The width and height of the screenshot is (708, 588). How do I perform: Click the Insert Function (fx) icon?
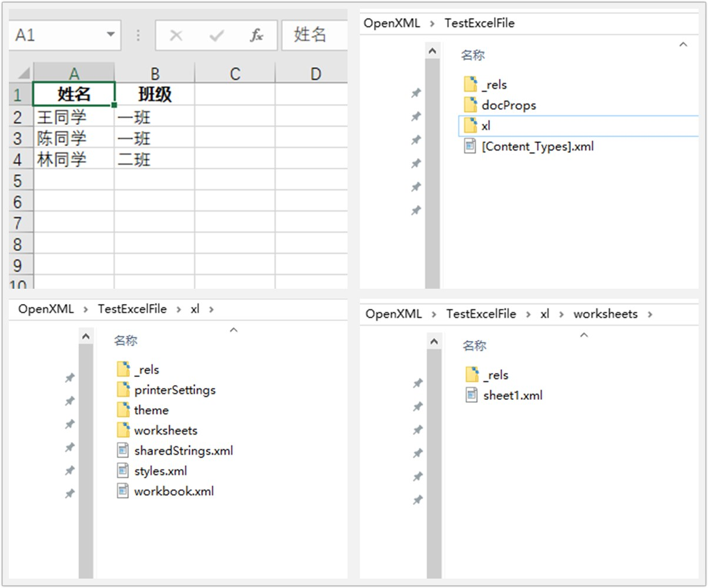pyautogui.click(x=256, y=35)
